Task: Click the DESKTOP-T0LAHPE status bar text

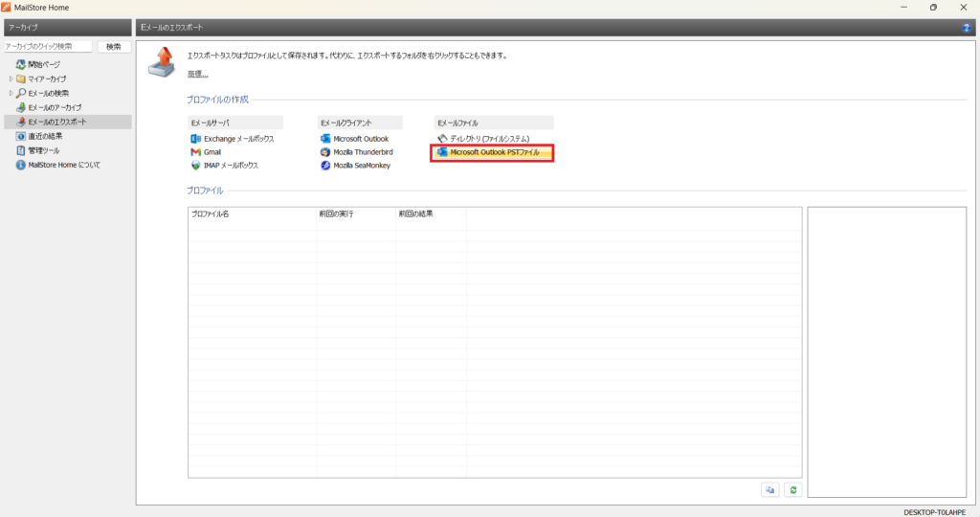Action: [934, 512]
